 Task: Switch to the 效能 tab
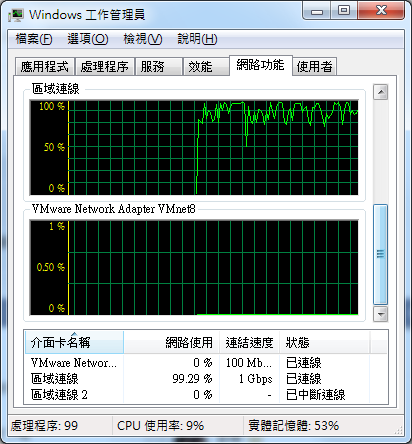pos(206,66)
